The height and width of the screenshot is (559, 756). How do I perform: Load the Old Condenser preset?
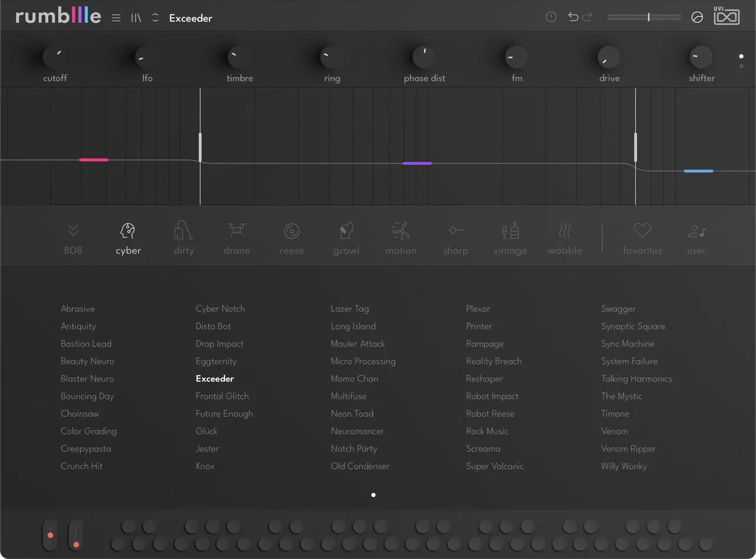tap(360, 466)
